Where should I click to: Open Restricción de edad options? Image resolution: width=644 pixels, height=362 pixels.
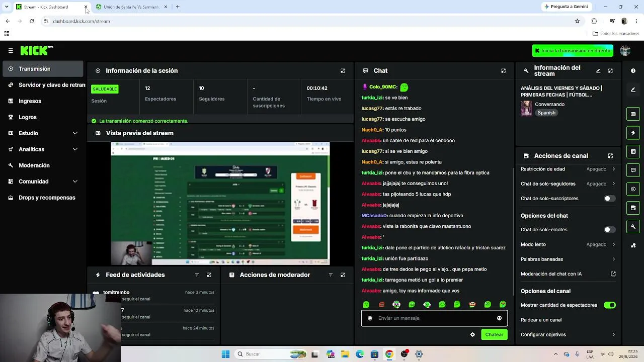pos(568,169)
